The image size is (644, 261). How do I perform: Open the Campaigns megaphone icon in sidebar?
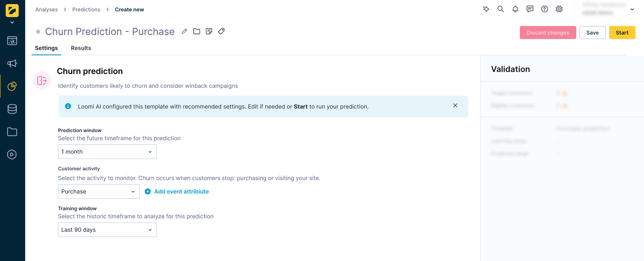coord(12,63)
